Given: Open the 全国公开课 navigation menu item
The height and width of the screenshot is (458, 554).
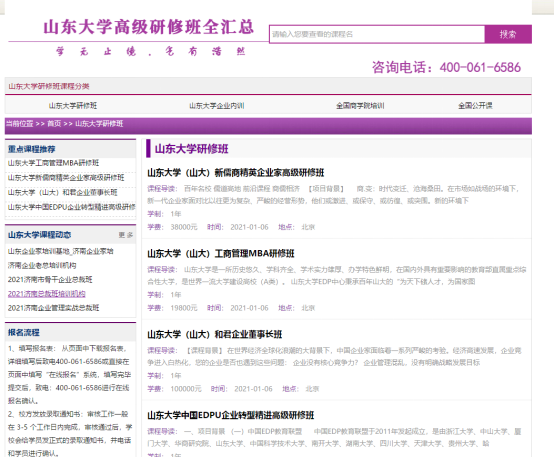Looking at the screenshot, I should tap(475, 106).
